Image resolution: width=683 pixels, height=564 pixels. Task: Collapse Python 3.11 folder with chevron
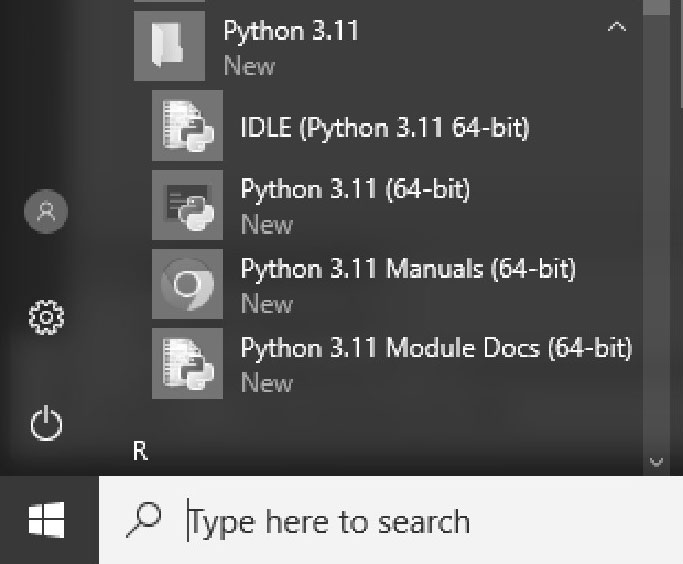(617, 27)
